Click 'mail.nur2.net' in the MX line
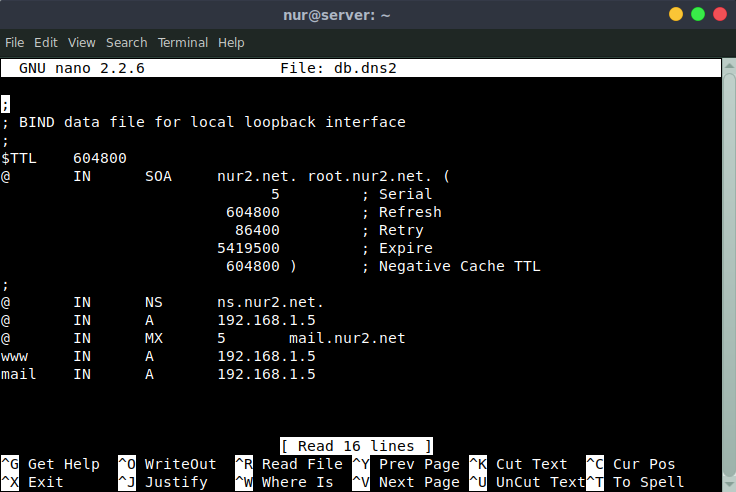Viewport: 736px width, 492px height. (x=347, y=338)
